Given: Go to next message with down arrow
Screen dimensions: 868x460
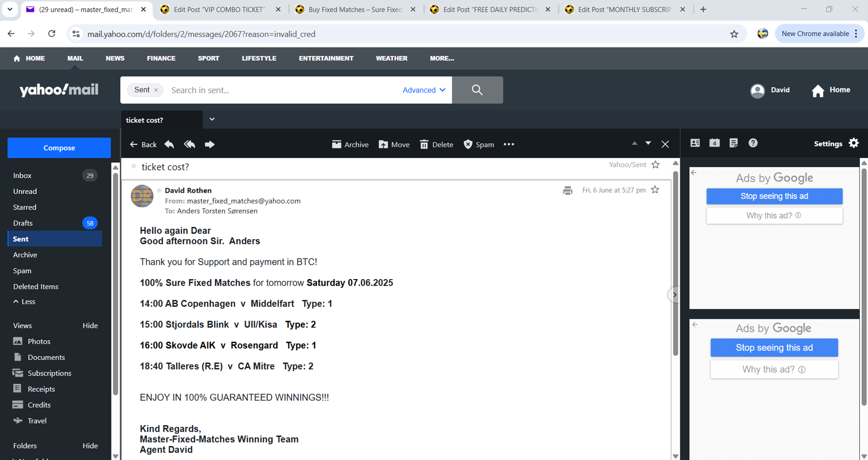Looking at the screenshot, I should coord(648,143).
